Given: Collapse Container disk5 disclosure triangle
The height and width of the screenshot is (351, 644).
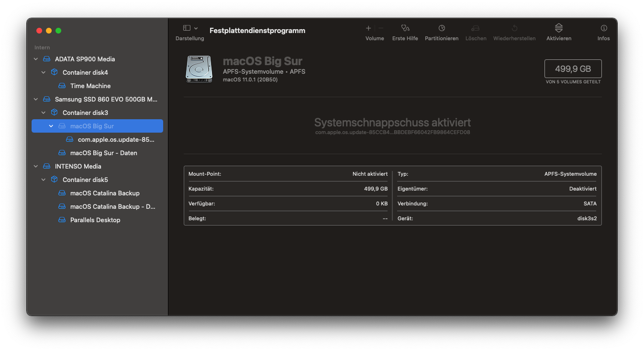Looking at the screenshot, I should tap(44, 180).
